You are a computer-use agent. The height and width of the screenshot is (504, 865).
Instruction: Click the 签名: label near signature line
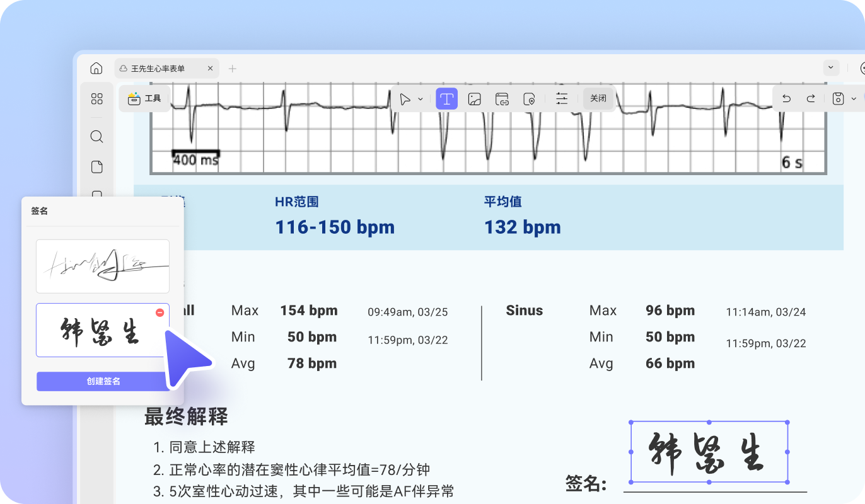(x=586, y=484)
